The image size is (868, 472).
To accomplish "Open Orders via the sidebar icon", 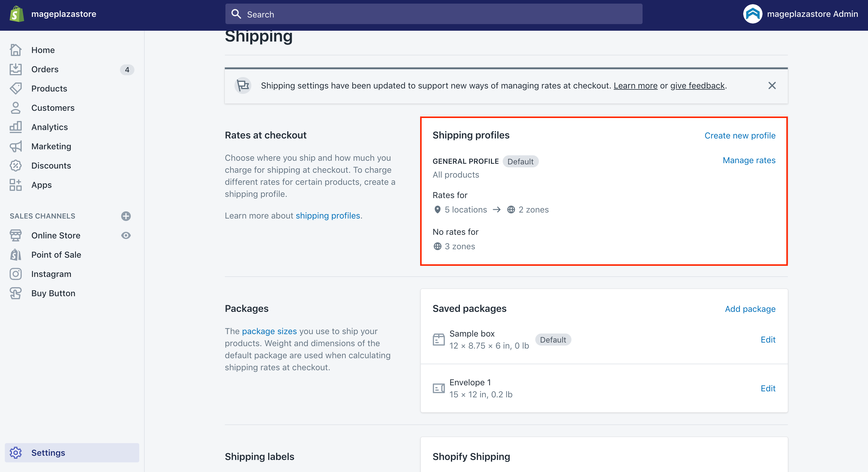I will pyautogui.click(x=16, y=69).
